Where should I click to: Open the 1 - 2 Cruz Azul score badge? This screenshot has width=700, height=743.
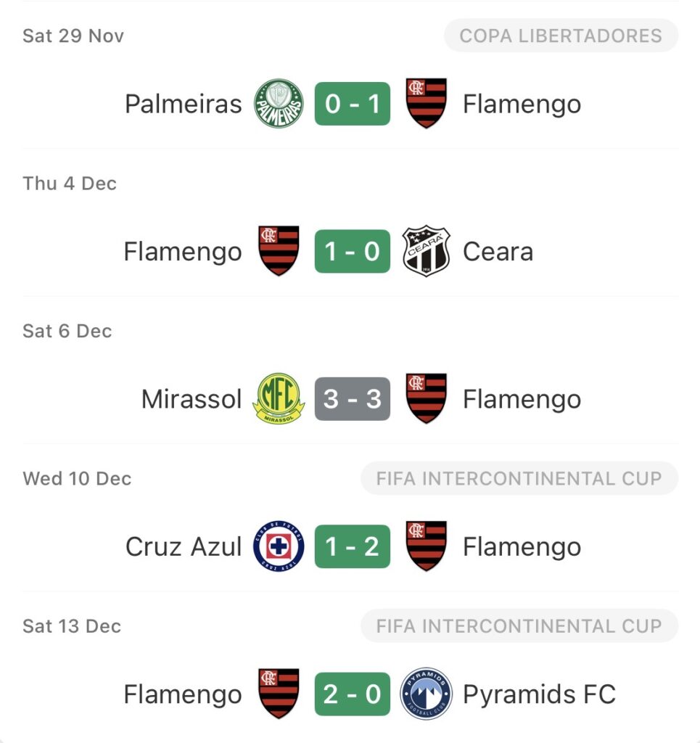(x=353, y=546)
